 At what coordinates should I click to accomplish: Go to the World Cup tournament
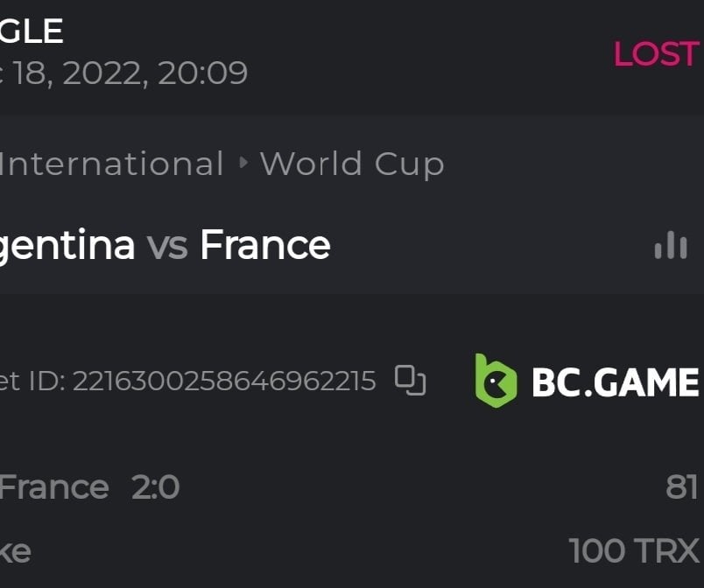click(x=352, y=164)
